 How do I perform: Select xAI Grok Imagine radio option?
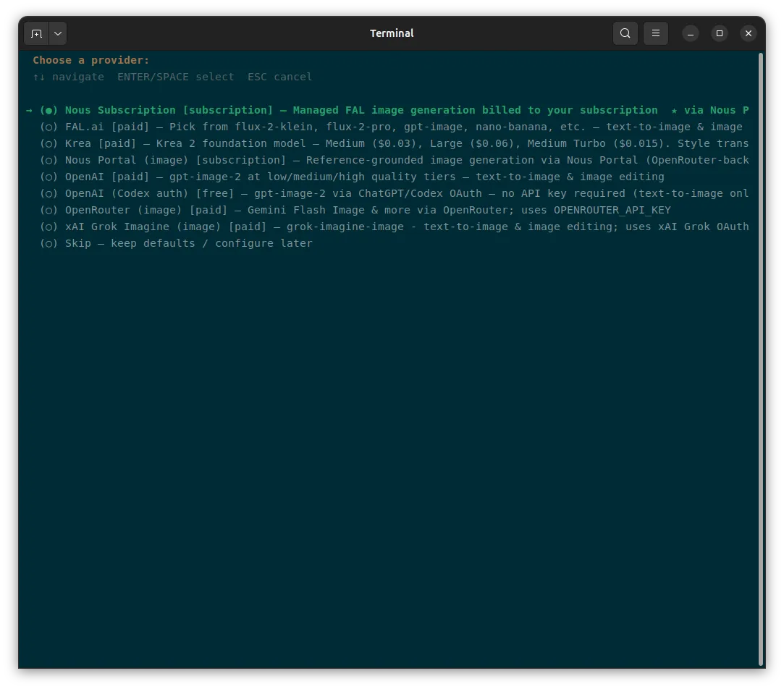(49, 227)
